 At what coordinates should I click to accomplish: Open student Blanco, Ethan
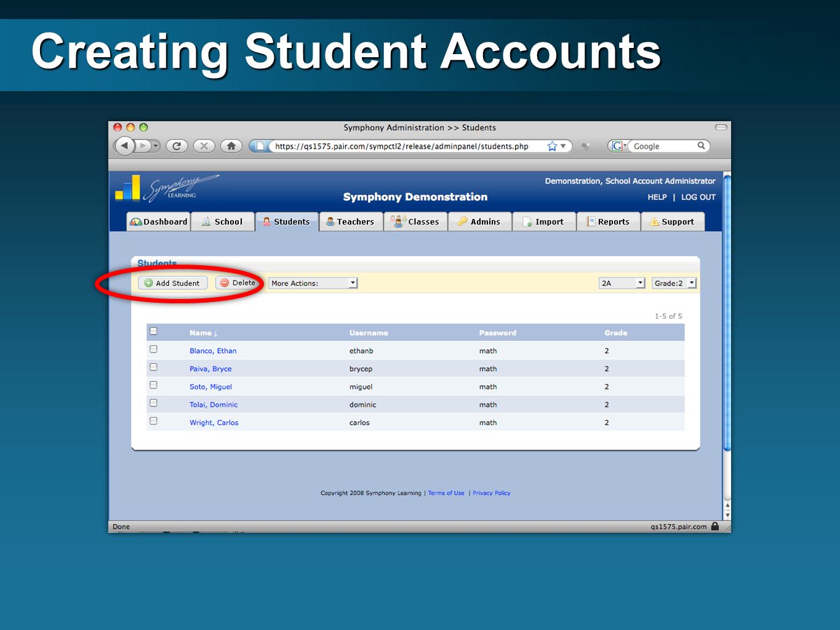(213, 351)
